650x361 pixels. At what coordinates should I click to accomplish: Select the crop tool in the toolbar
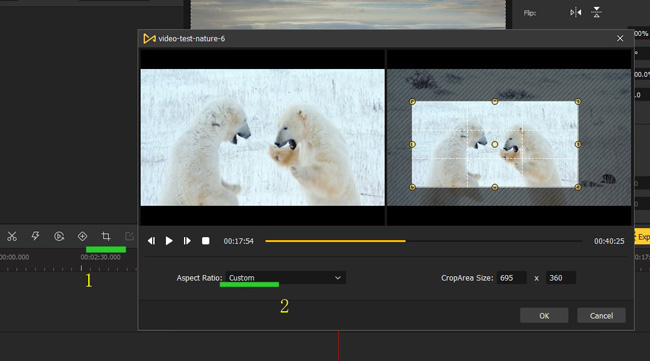(106, 236)
